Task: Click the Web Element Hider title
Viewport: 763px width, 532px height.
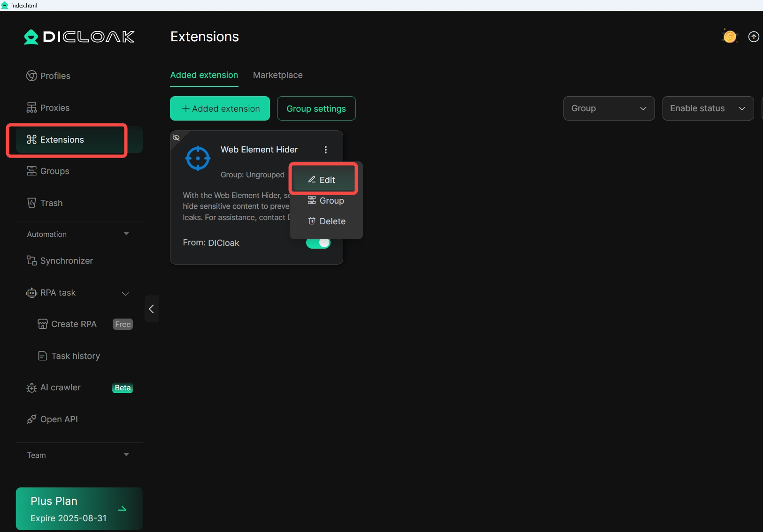Action: pyautogui.click(x=259, y=150)
